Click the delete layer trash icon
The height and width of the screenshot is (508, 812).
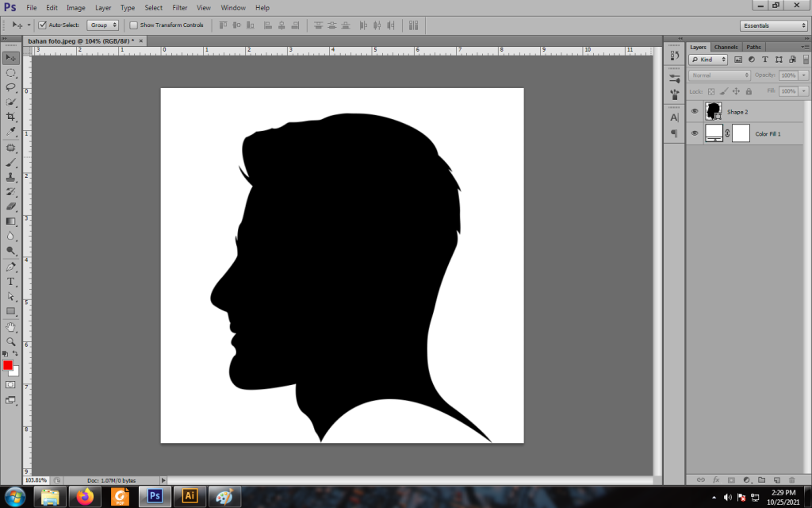(791, 480)
